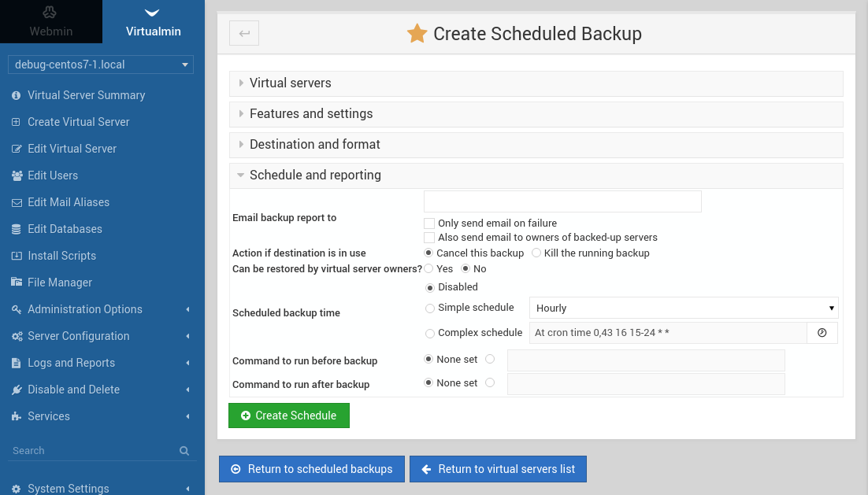Image resolution: width=868 pixels, height=495 pixels.
Task: Click the Virtualmin chevron logo icon
Action: coord(152,12)
